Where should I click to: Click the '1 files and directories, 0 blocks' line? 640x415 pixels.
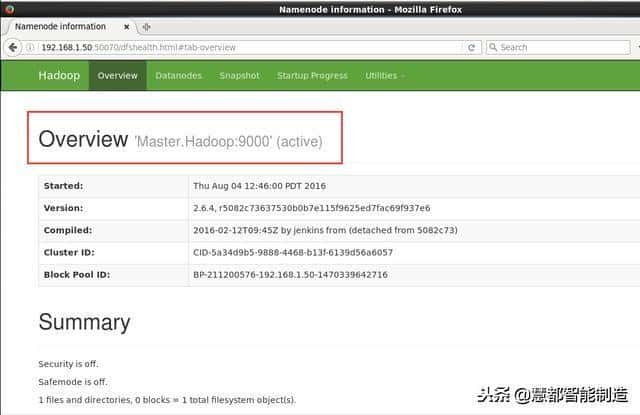click(x=167, y=400)
